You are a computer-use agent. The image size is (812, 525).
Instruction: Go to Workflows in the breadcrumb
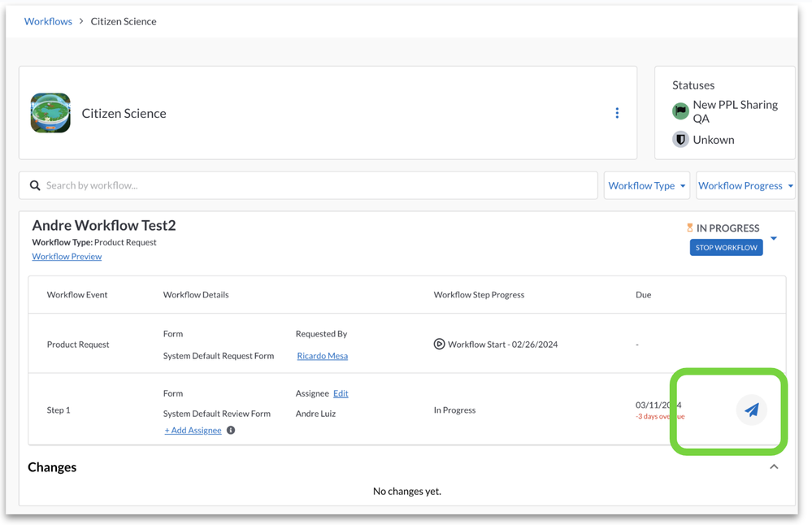coord(48,21)
